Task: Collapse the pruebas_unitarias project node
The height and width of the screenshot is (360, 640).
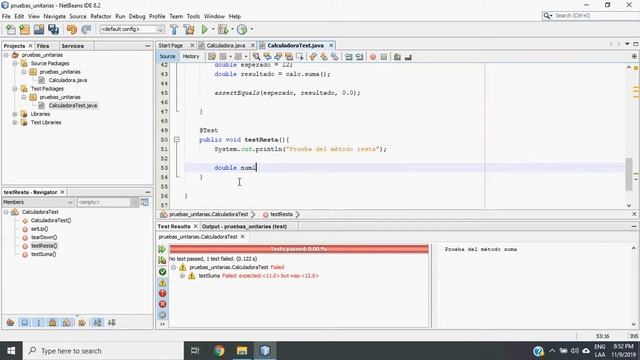Action: click(x=6, y=55)
